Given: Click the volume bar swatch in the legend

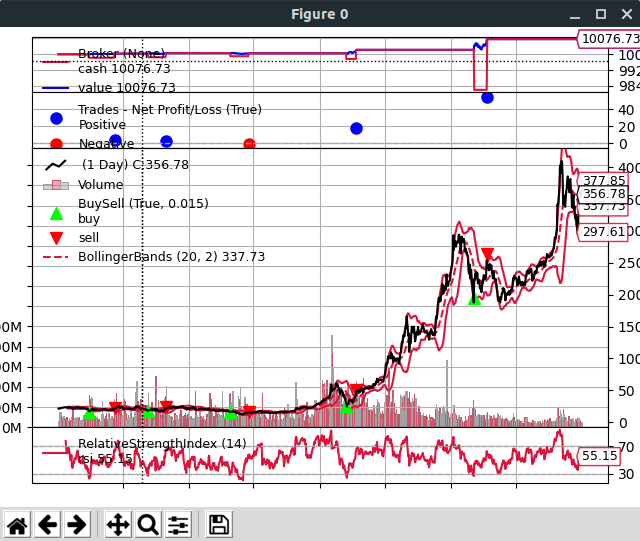Looking at the screenshot, I should point(56,186).
